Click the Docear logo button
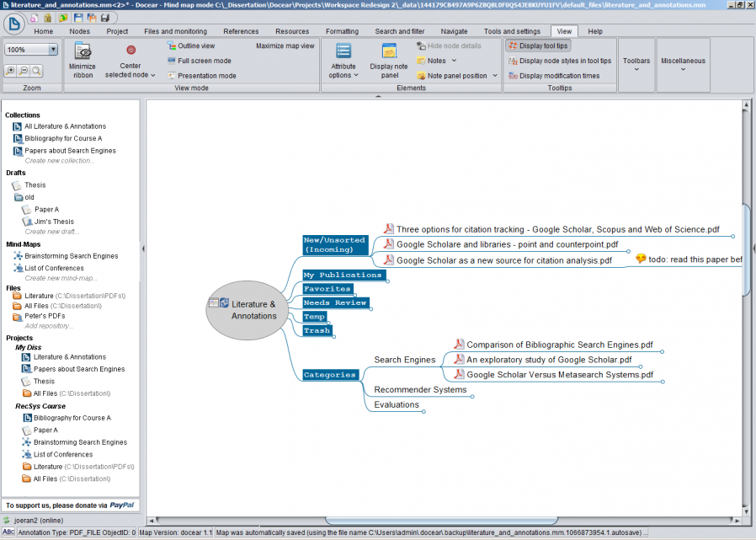Viewport: 756px width, 540px height. (14, 23)
